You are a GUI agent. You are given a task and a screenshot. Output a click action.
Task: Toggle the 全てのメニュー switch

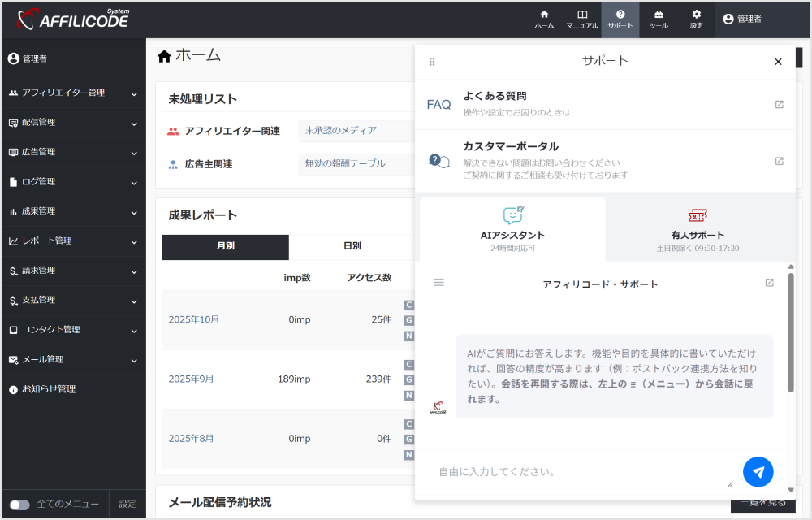pos(19,505)
